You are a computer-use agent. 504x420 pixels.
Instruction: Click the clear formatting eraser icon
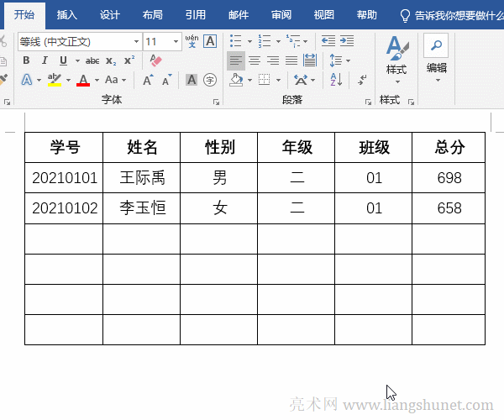(155, 60)
